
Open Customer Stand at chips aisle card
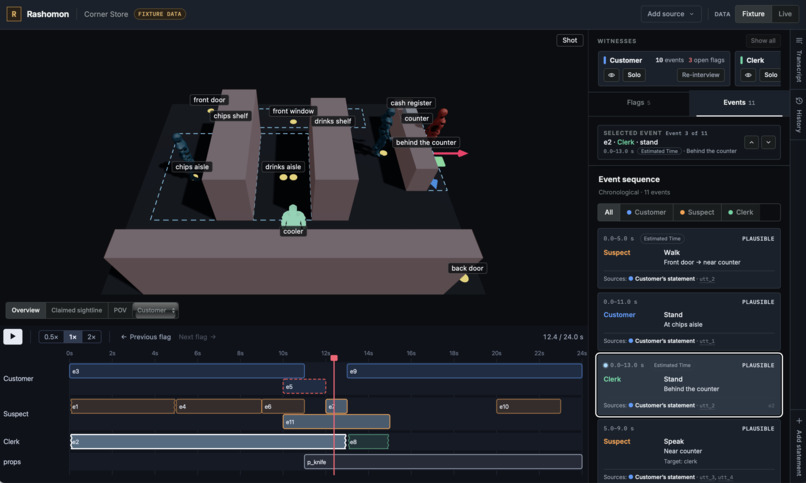(689, 321)
